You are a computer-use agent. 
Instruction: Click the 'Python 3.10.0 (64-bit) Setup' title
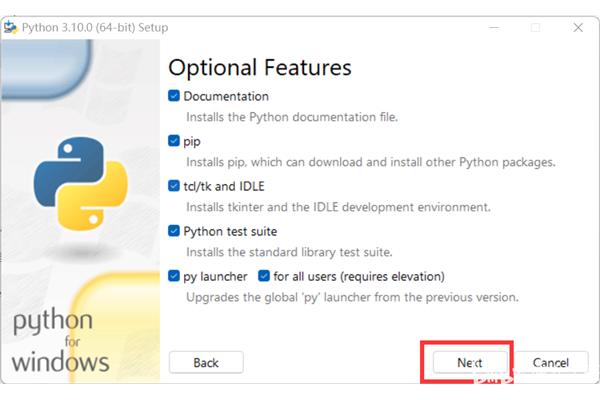95,28
